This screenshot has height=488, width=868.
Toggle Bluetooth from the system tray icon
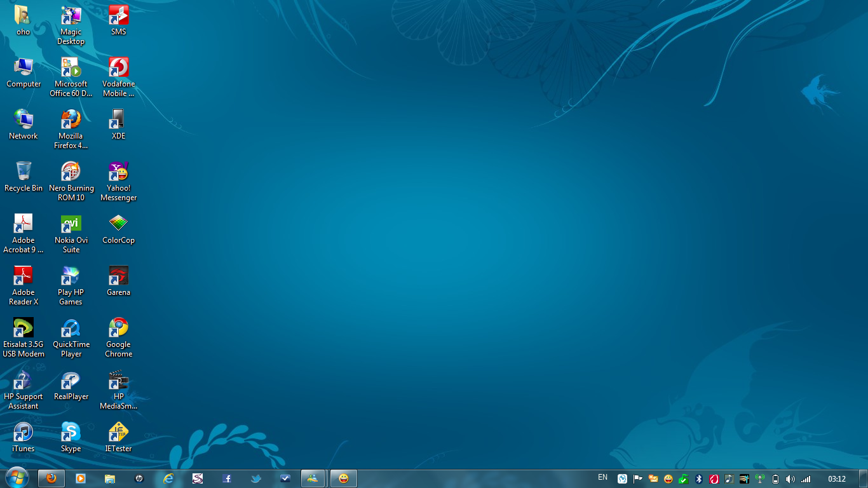[x=698, y=479]
